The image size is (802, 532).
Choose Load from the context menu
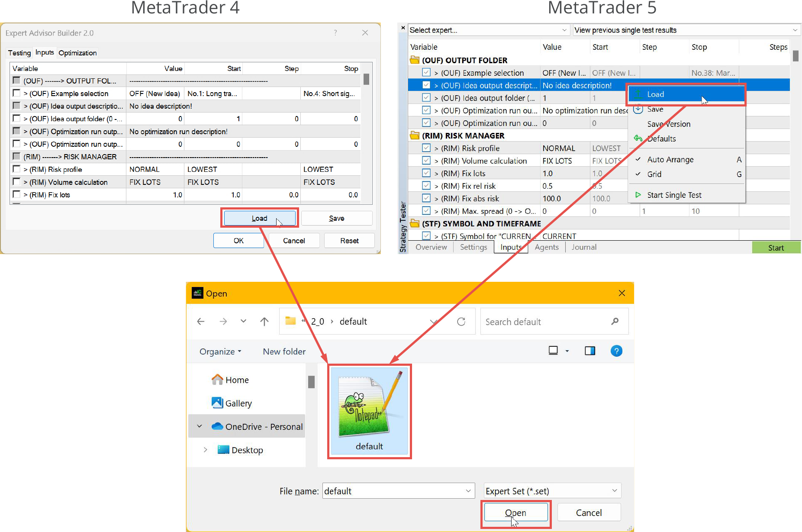click(686, 94)
